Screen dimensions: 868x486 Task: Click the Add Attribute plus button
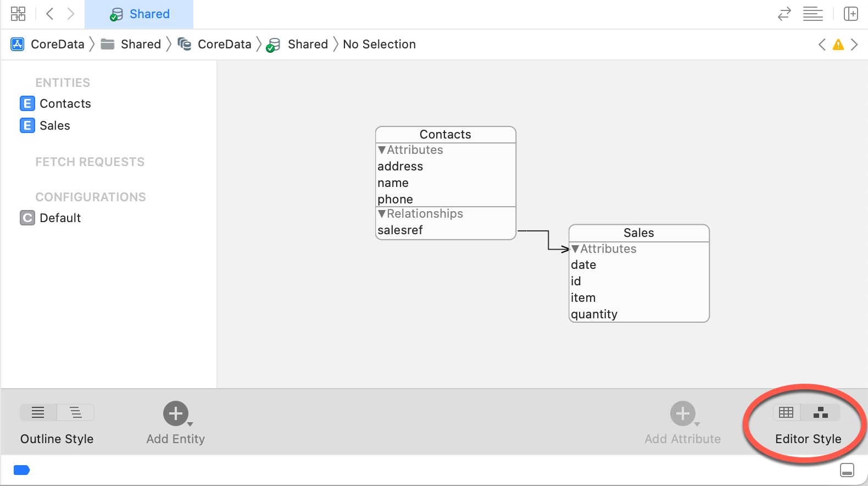click(682, 413)
